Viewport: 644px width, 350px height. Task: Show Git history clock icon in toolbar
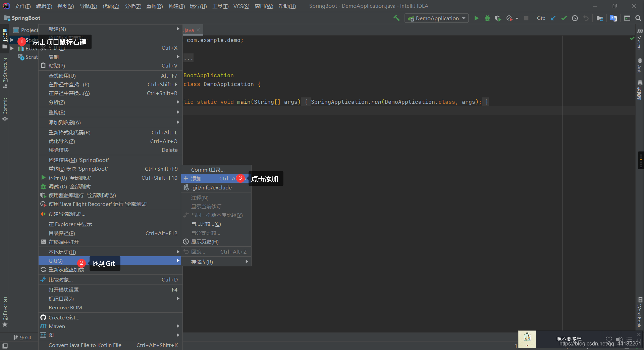(x=575, y=18)
